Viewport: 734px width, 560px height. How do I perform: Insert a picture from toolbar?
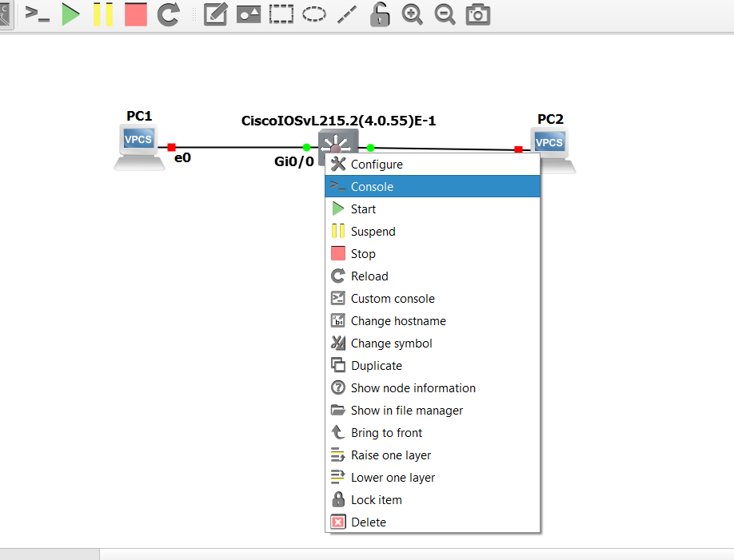(x=249, y=14)
